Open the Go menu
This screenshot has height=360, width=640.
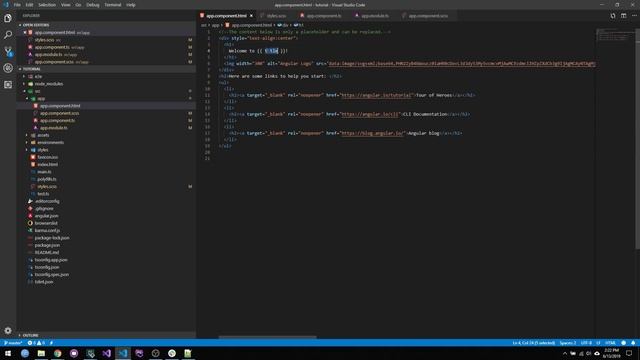click(78, 5)
